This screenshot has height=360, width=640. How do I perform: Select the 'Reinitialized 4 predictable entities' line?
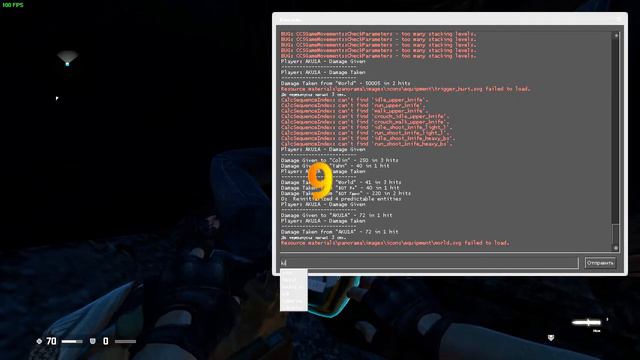pyautogui.click(x=341, y=199)
